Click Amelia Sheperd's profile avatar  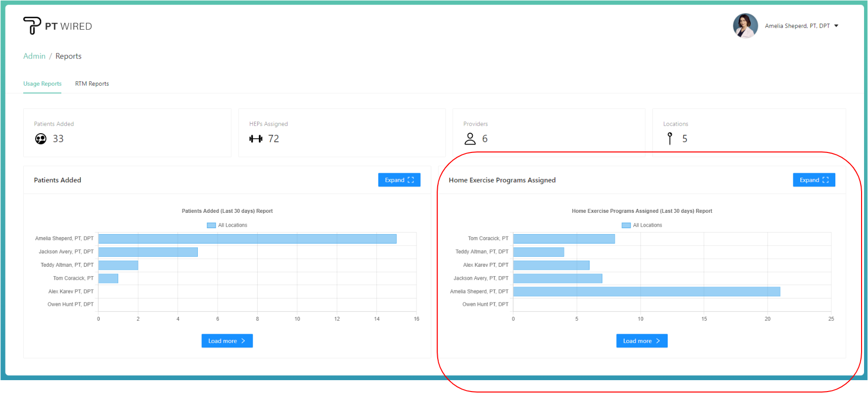point(745,26)
